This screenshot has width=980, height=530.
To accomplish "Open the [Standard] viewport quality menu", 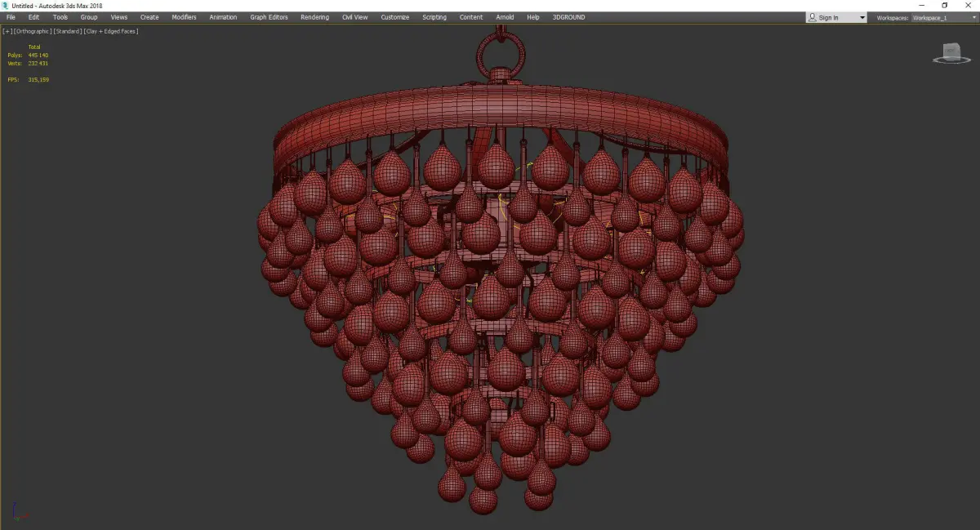I will click(68, 31).
